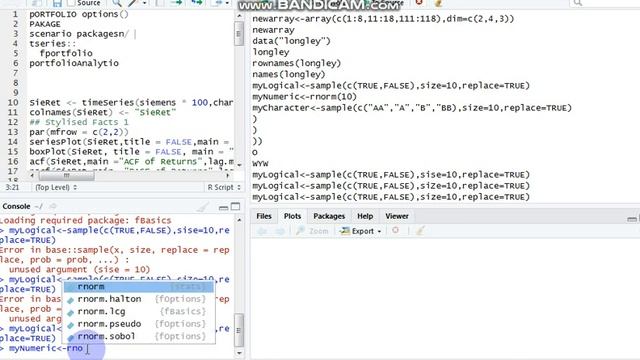The width and height of the screenshot is (640, 360).
Task: Click the console scrollbar up arrow
Action: pyautogui.click(x=239, y=220)
